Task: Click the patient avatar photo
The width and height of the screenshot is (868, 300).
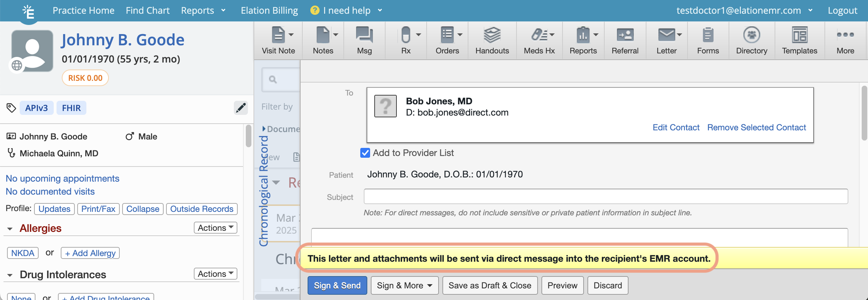Action: (32, 51)
